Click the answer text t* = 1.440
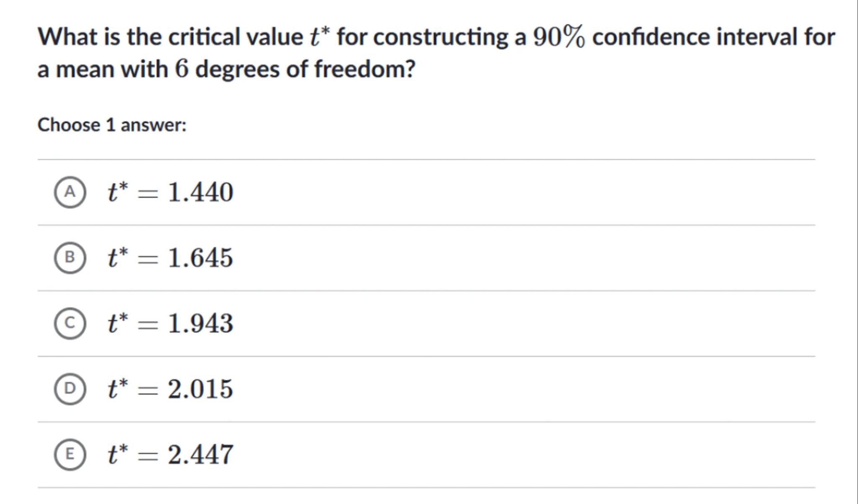The image size is (858, 504). point(170,192)
